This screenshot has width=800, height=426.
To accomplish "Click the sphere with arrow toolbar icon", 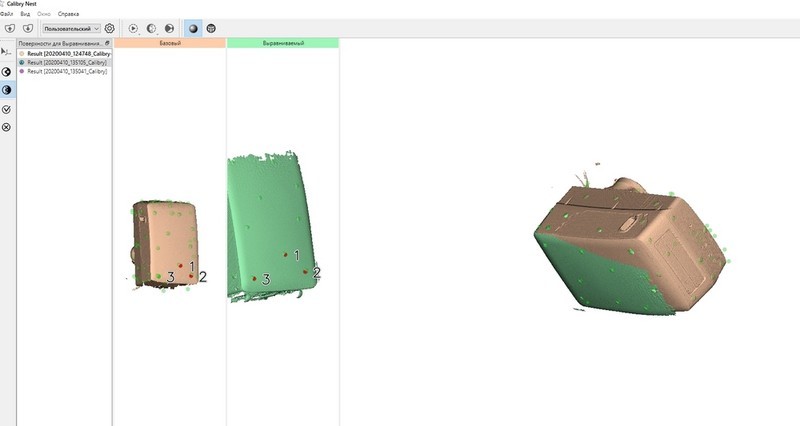I will coord(169,29).
